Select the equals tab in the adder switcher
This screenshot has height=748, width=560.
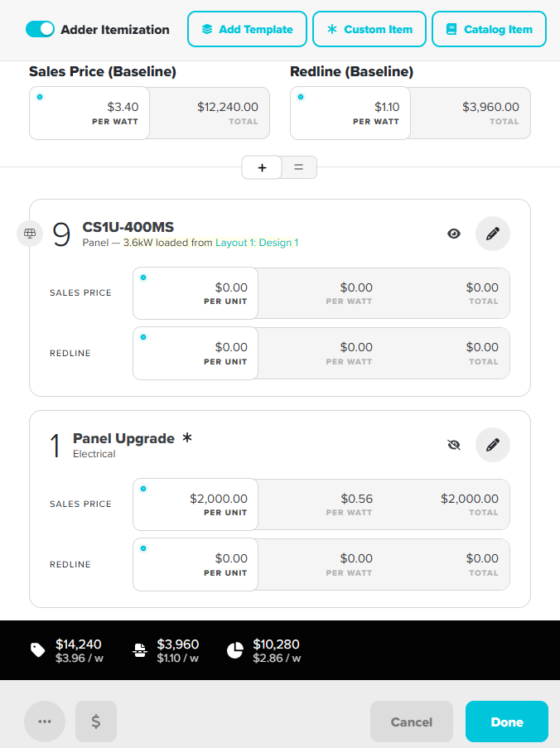click(x=298, y=167)
